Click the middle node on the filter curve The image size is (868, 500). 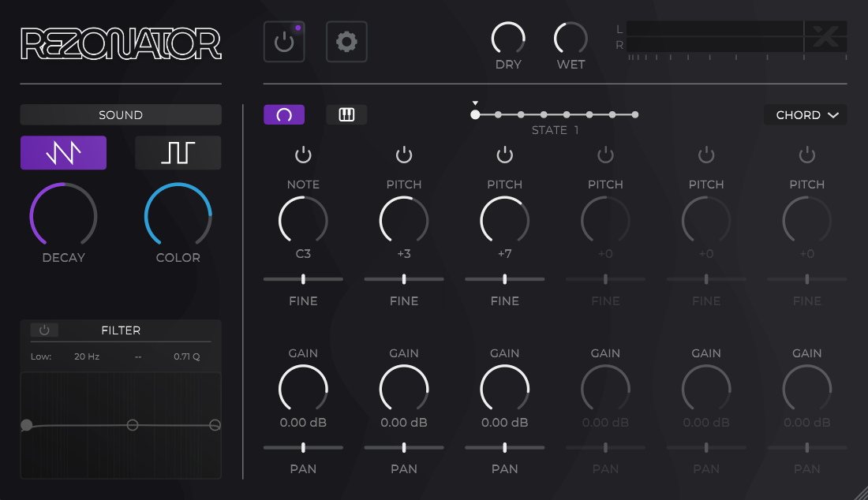coord(133,425)
